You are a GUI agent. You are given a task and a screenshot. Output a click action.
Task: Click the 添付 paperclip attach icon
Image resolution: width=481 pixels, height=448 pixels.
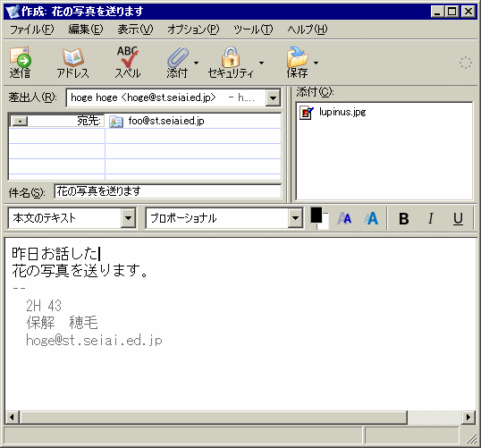click(x=178, y=57)
